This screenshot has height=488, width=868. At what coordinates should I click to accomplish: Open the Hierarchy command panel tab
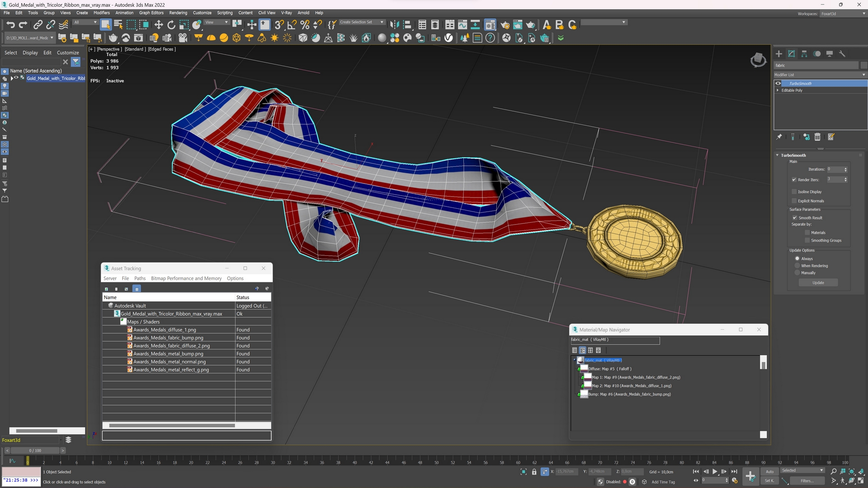pyautogui.click(x=804, y=54)
